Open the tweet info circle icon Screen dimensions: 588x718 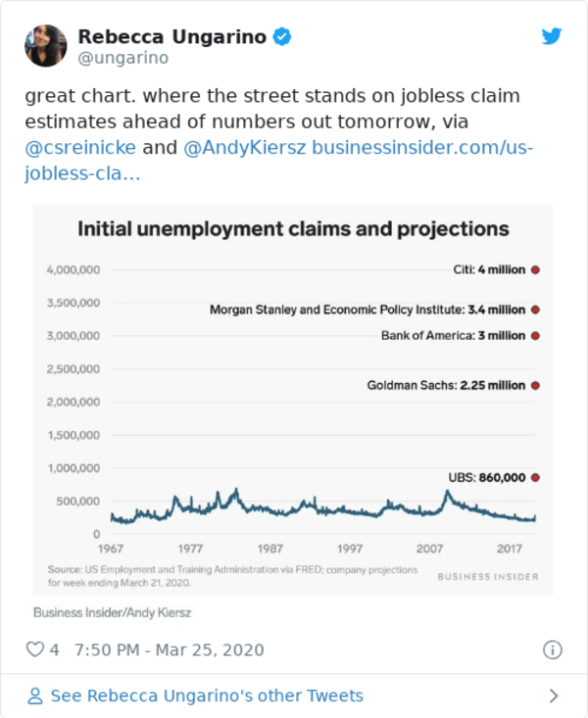[553, 649]
